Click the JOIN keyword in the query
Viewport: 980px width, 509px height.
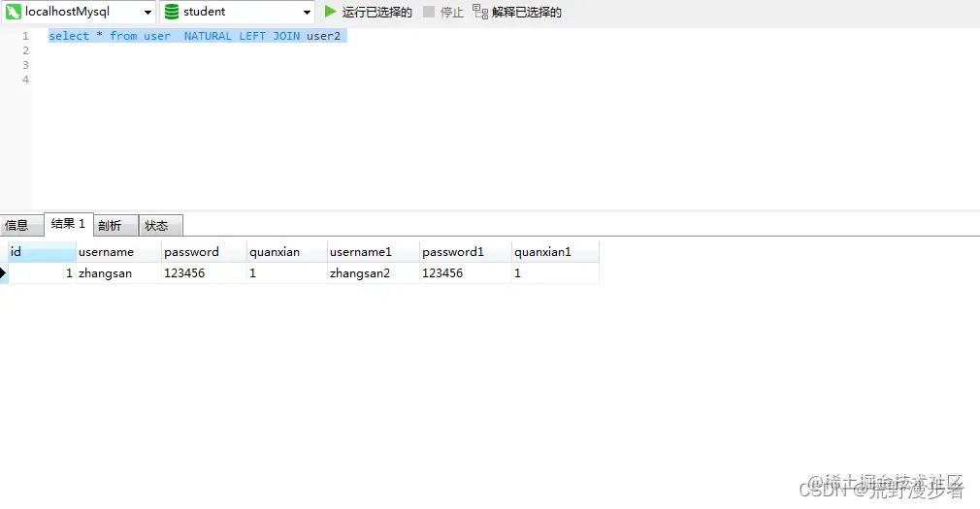(286, 36)
